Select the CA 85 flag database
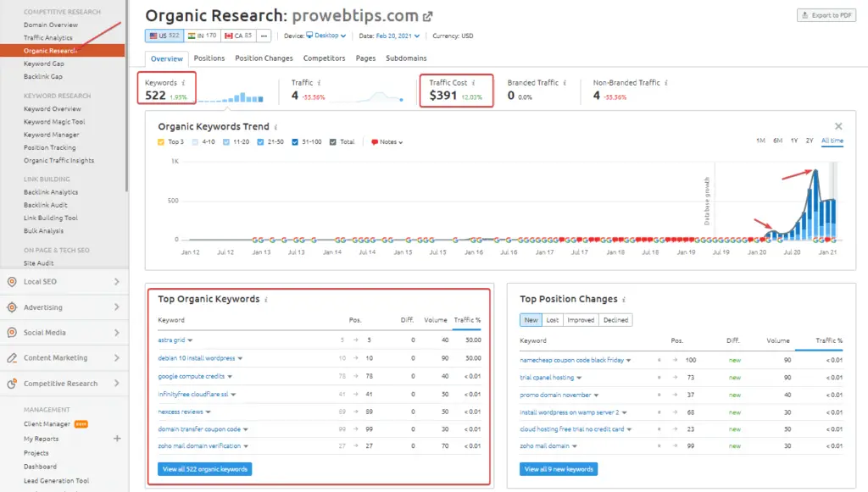This screenshot has width=868, height=492. point(238,36)
